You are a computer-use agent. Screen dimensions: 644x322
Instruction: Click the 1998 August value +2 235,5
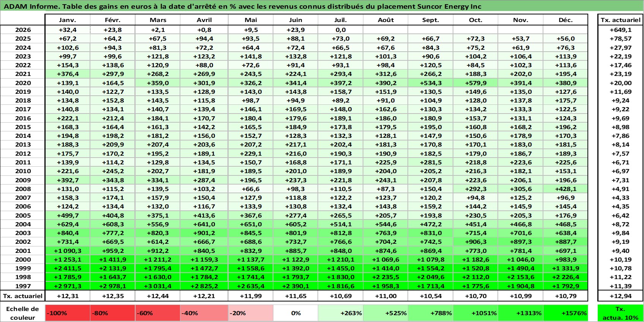386,277
